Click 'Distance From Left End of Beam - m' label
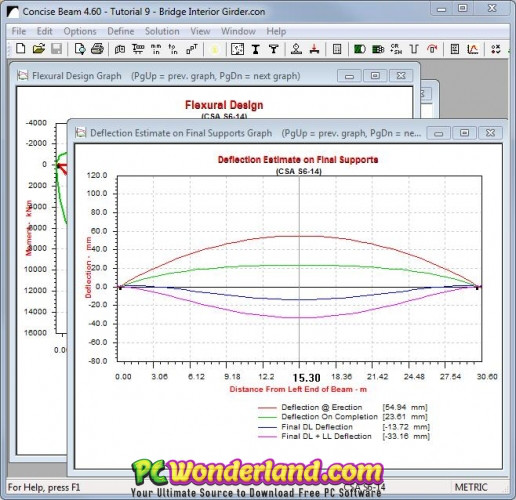The image size is (516, 500). pos(298,389)
